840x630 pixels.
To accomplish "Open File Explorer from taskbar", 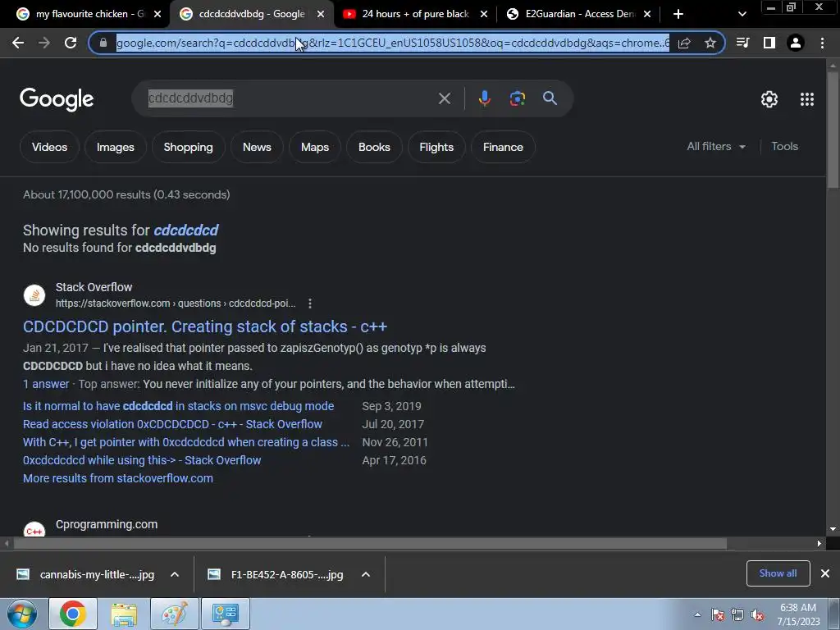I will [x=124, y=614].
